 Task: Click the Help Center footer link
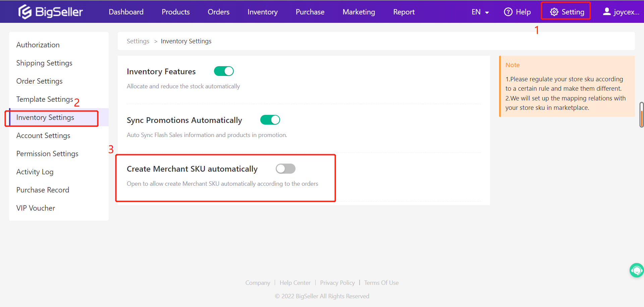click(295, 283)
